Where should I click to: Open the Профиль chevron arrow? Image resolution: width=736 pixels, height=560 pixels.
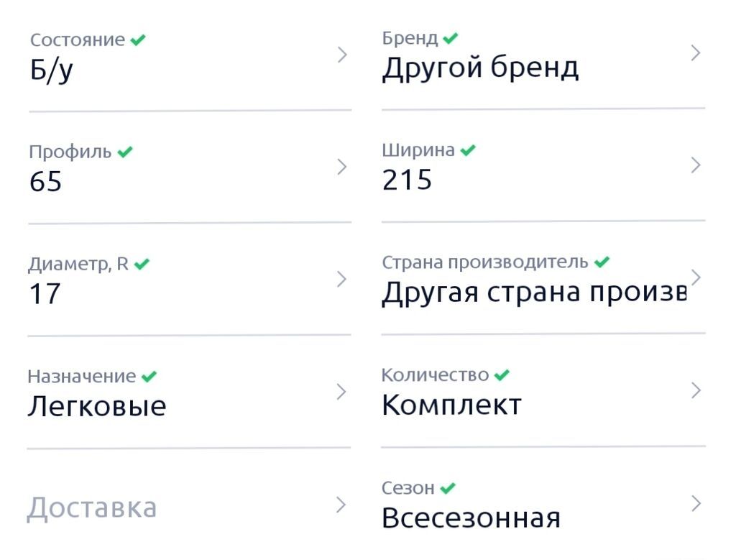tap(342, 167)
